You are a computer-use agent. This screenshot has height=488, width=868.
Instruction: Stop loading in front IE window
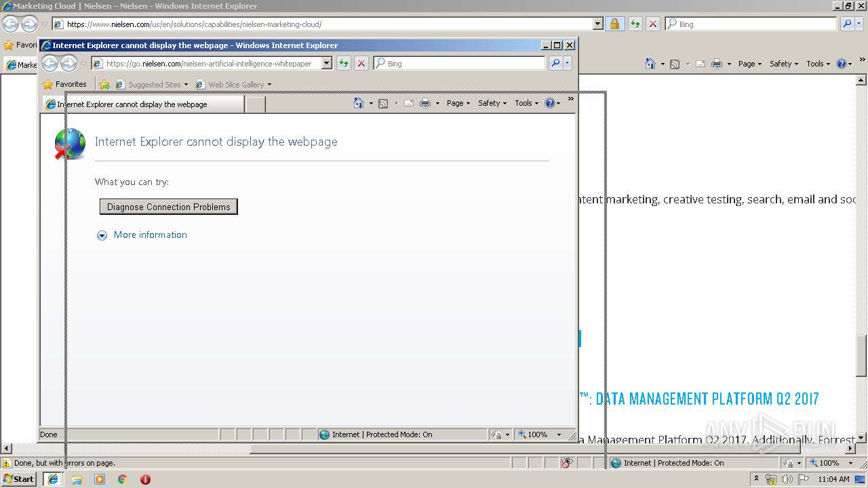tap(361, 63)
